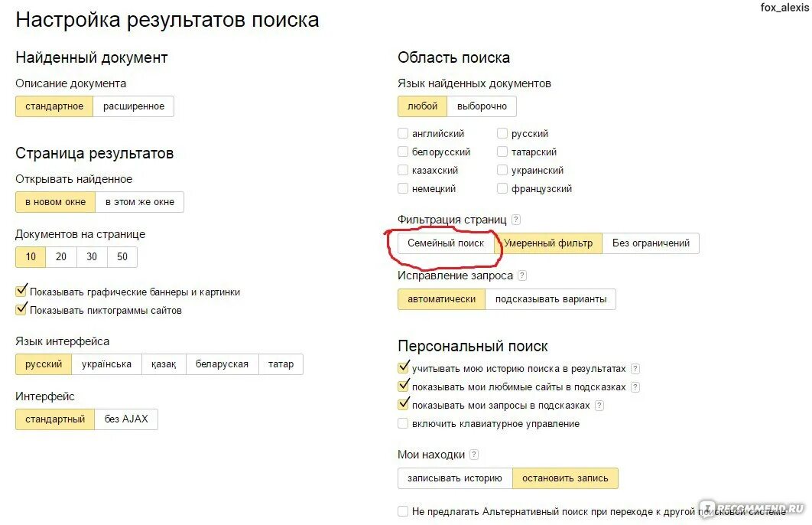The width and height of the screenshot is (812, 525).
Task: Open help icon for favorite sites option
Action: (x=635, y=387)
